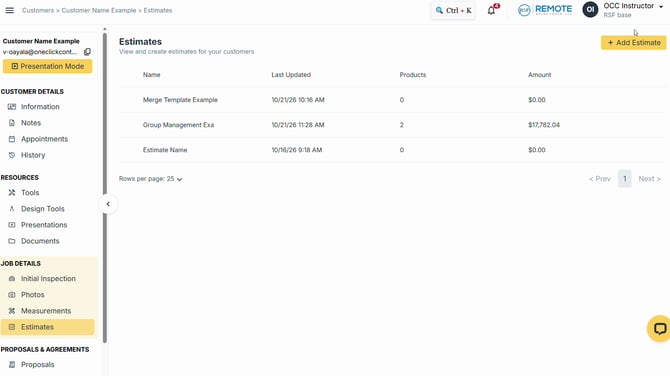This screenshot has width=670, height=376.
Task: Open the Photos page
Action: pos(32,295)
